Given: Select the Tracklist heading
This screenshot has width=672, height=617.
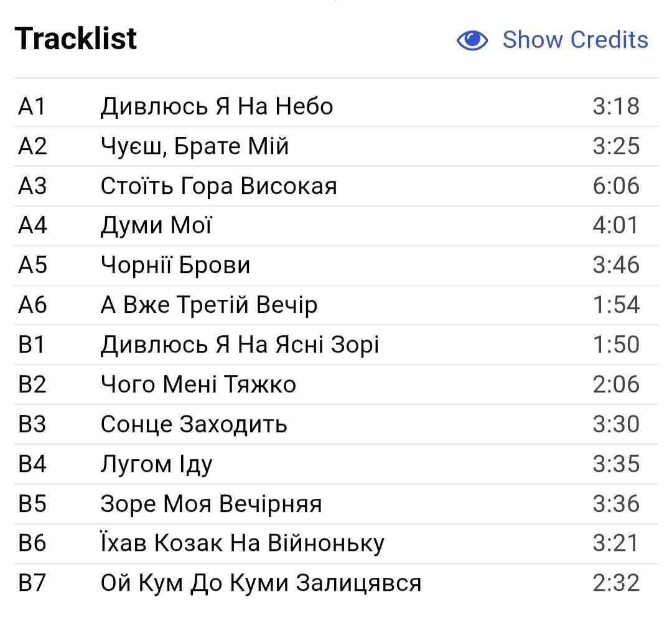Looking at the screenshot, I should (75, 39).
